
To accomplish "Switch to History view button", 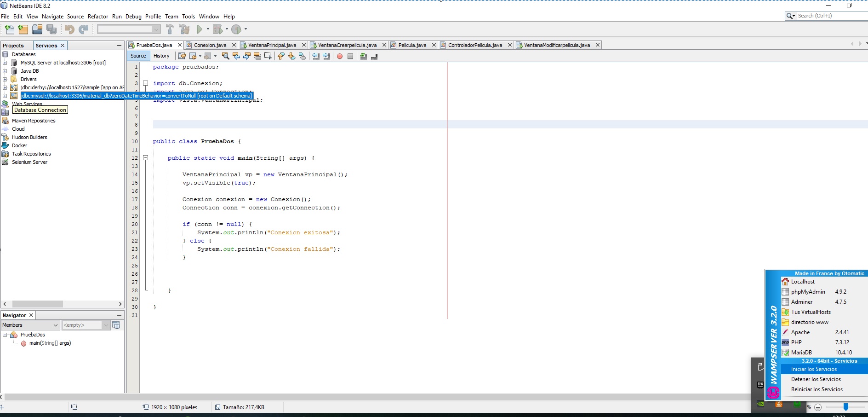I will pyautogui.click(x=161, y=56).
